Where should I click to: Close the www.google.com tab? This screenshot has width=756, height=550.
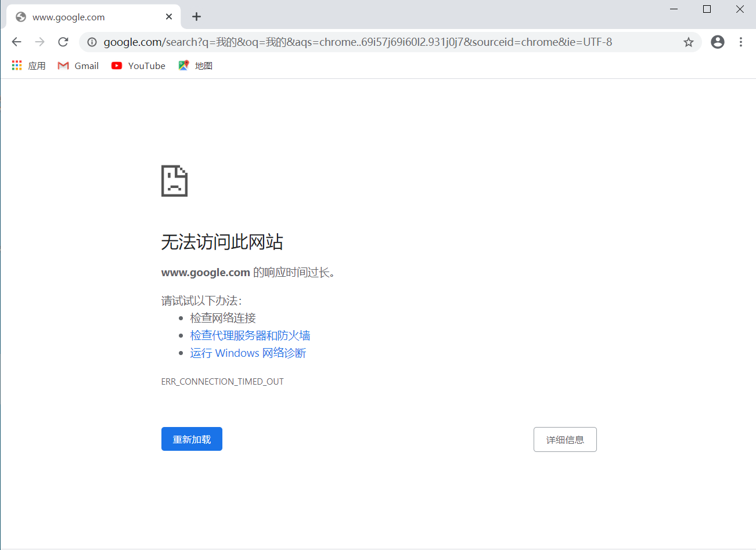(x=169, y=17)
